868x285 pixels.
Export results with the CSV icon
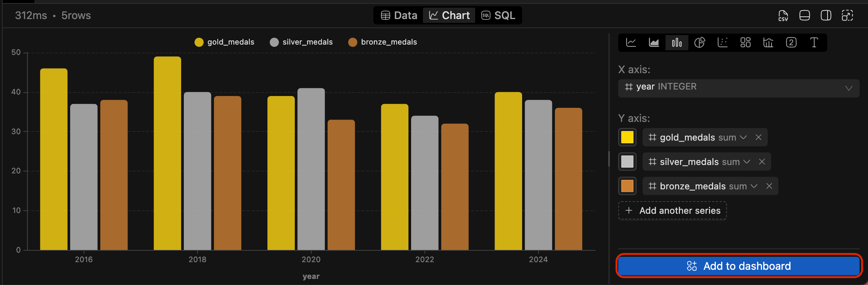point(783,16)
